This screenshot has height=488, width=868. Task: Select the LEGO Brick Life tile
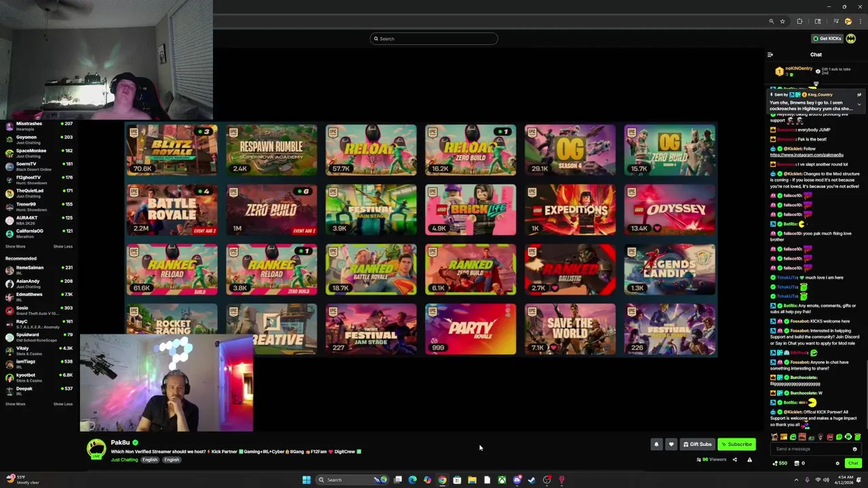(x=471, y=209)
